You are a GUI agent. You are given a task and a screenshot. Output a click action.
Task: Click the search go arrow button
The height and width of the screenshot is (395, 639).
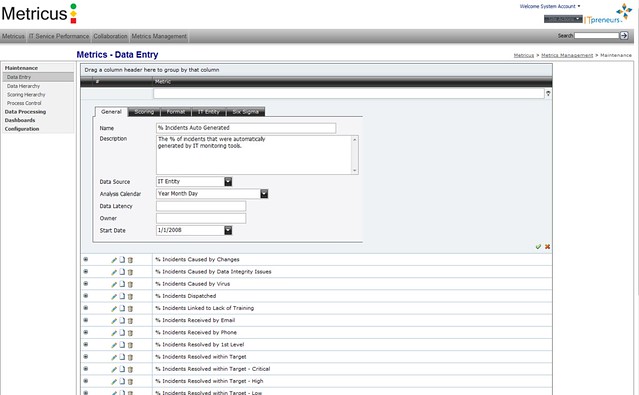point(624,36)
